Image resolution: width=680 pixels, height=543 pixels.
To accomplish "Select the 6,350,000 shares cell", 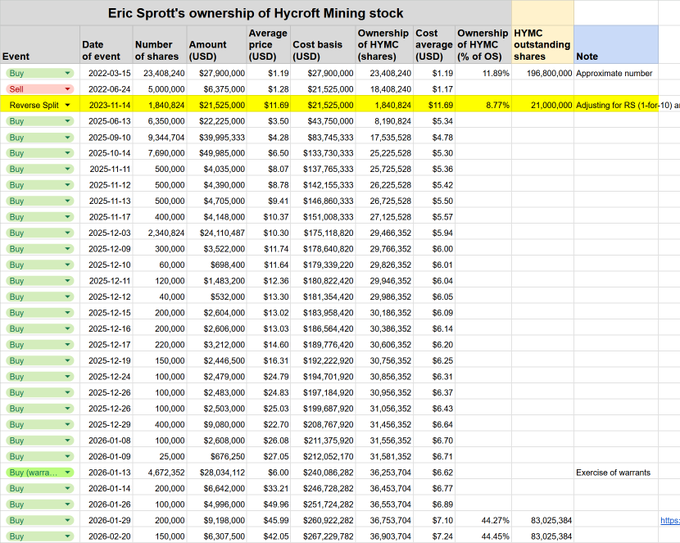I will pyautogui.click(x=160, y=121).
